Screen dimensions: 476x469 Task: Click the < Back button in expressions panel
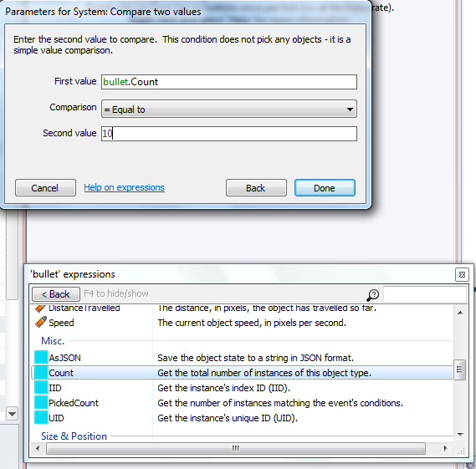[56, 294]
